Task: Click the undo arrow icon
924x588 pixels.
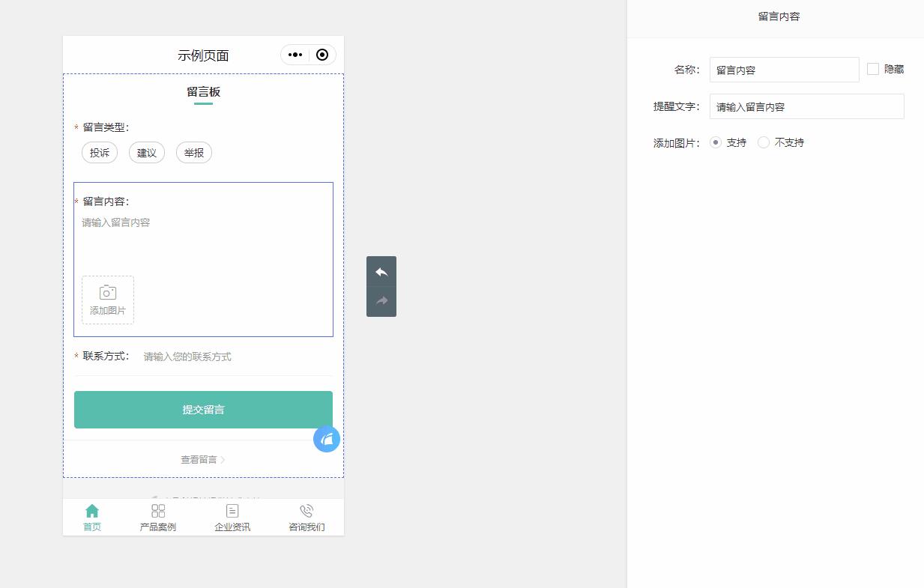Action: pyautogui.click(x=381, y=271)
